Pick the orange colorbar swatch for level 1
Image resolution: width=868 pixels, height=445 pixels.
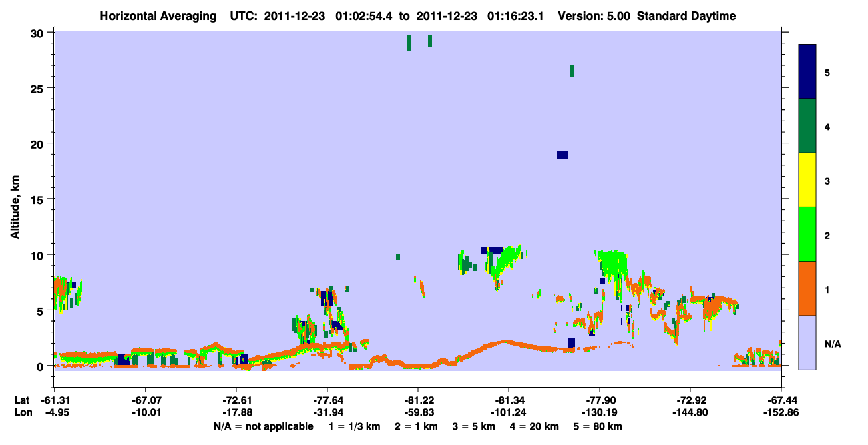[x=807, y=288]
